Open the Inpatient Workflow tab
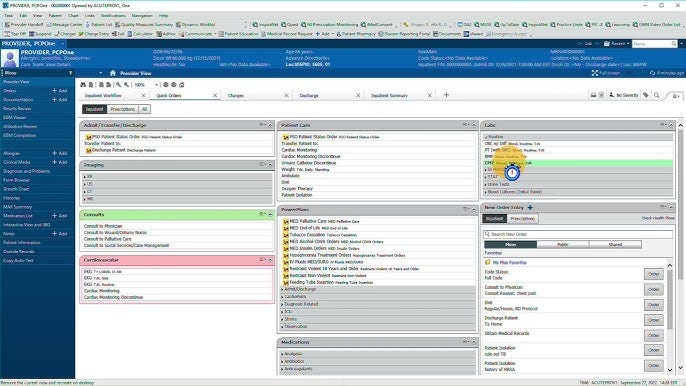Screen dimensions: 686x386 103,95
